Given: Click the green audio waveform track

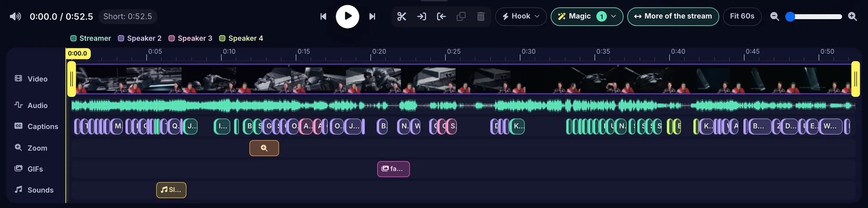Looking at the screenshot, I should [x=463, y=106].
